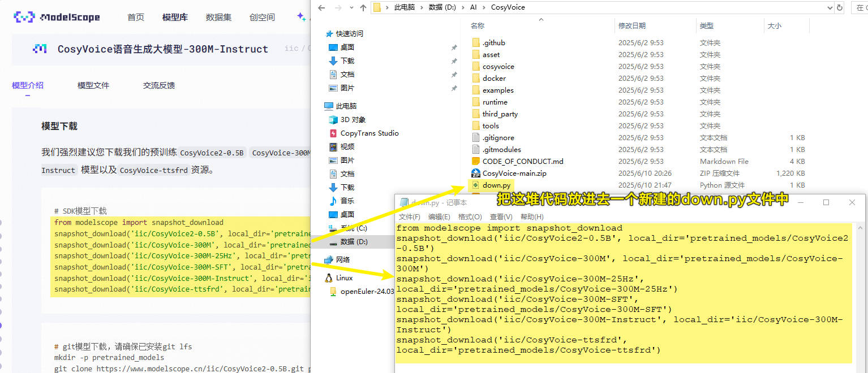The image size is (868, 373).
Task: Sort files by 类型 column
Action: pyautogui.click(x=707, y=26)
